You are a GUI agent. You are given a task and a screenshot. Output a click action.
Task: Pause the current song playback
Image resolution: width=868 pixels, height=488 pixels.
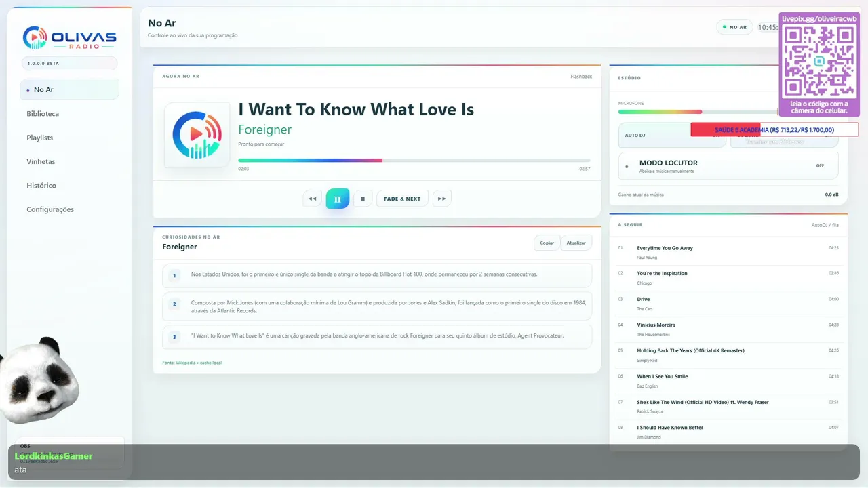tap(338, 199)
